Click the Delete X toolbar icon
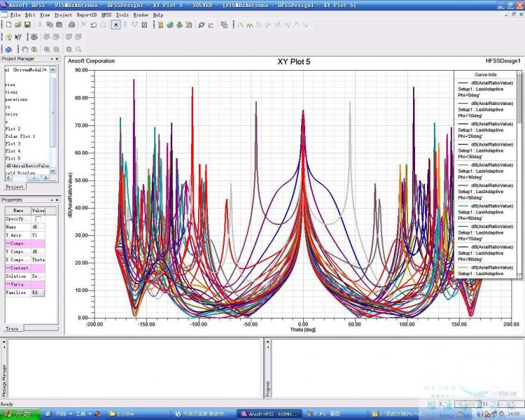The width and height of the screenshot is (525, 420). [x=84, y=24]
